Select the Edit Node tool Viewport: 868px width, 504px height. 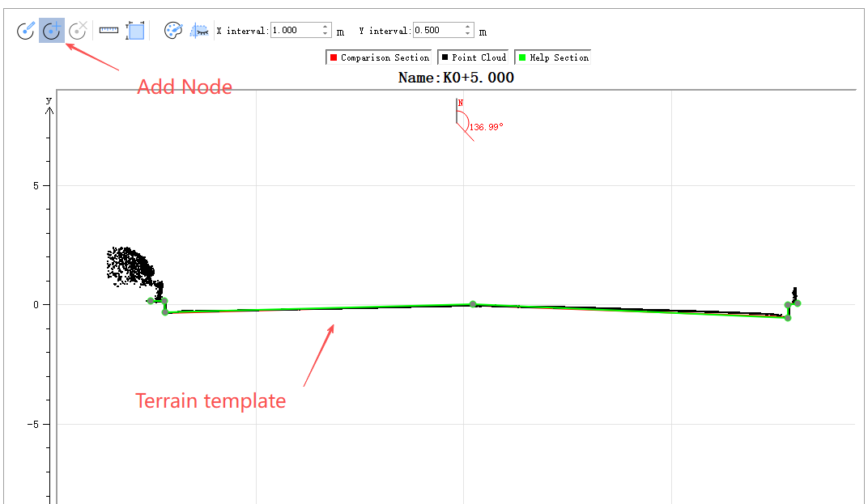point(26,31)
